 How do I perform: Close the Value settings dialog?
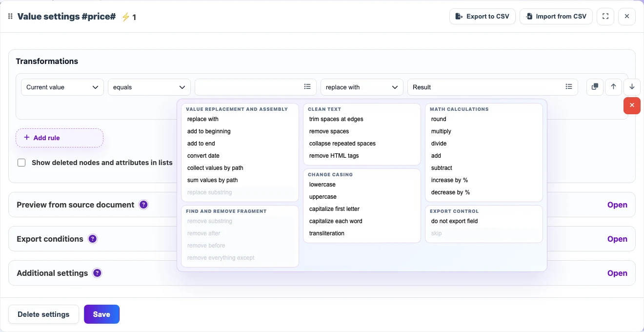point(627,17)
